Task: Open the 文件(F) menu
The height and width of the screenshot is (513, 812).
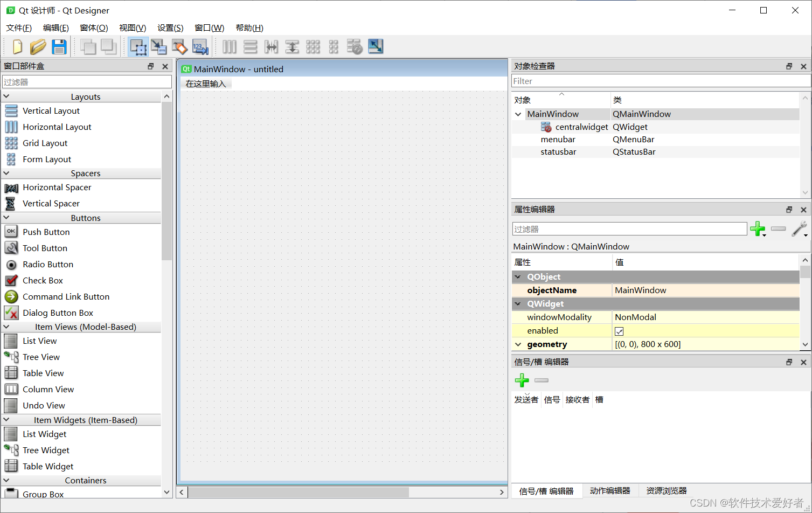Action: point(19,28)
